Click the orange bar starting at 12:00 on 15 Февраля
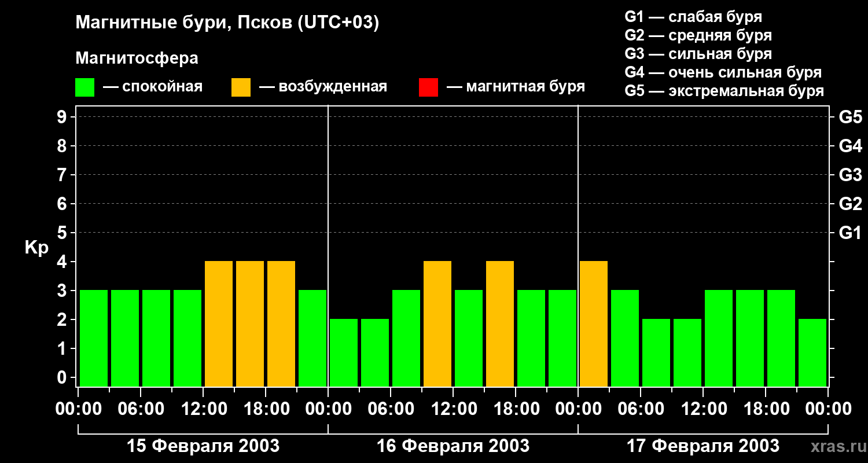The height and width of the screenshot is (463, 868). coord(219,324)
